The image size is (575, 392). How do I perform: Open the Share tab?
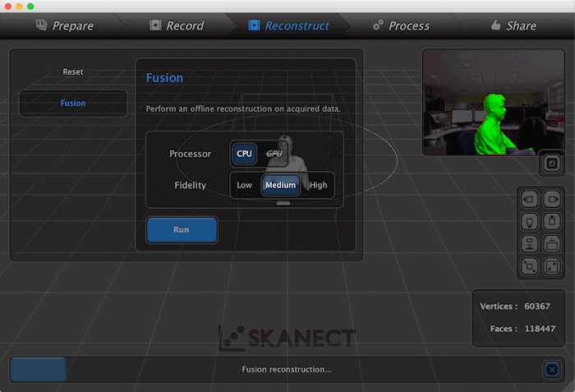(513, 25)
